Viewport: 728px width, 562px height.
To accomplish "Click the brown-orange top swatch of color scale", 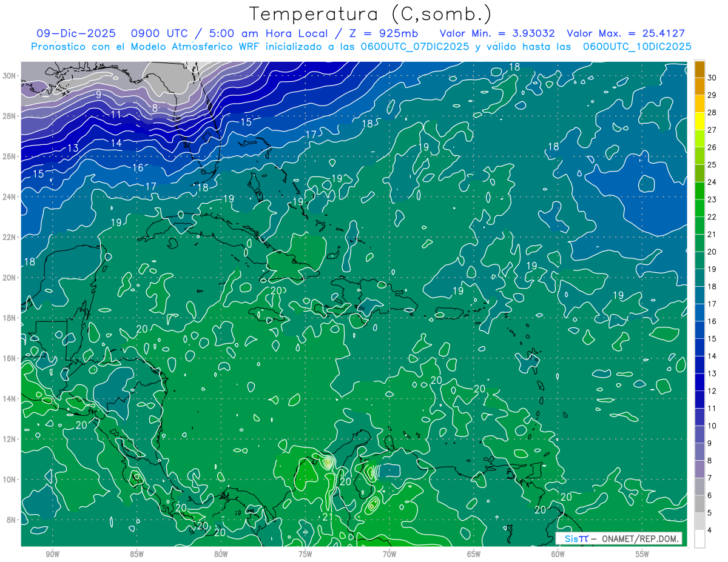I will pos(699,69).
